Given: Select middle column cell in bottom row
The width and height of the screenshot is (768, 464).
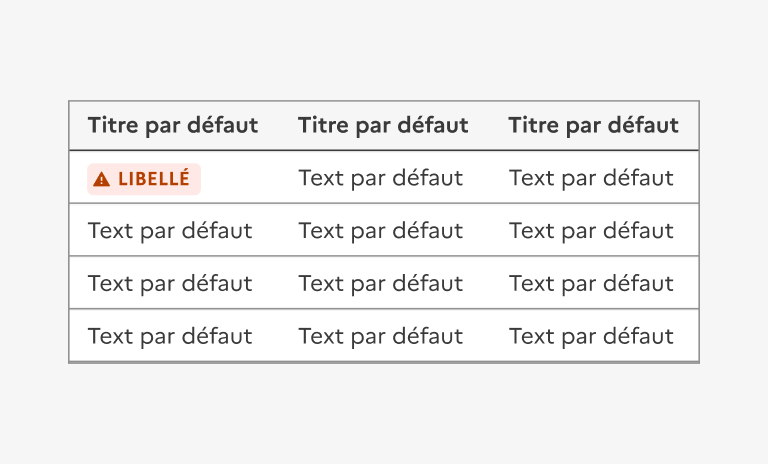Looking at the screenshot, I should tap(381, 337).
